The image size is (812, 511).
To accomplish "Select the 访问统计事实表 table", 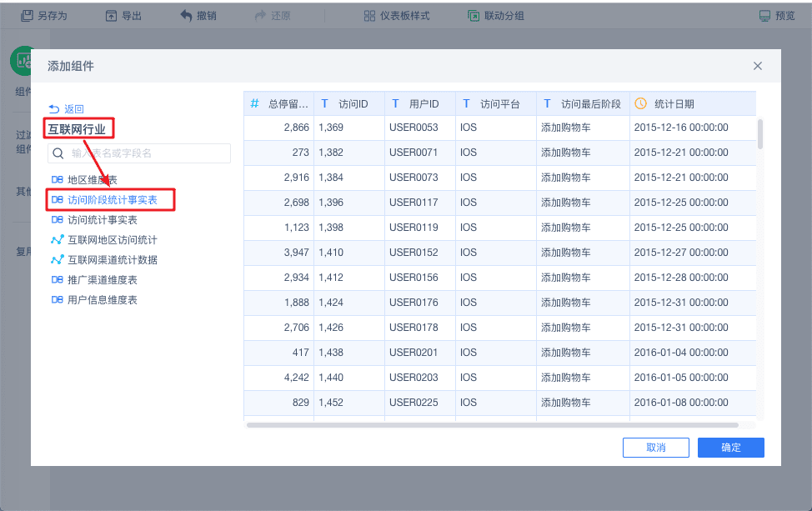I will (x=103, y=220).
